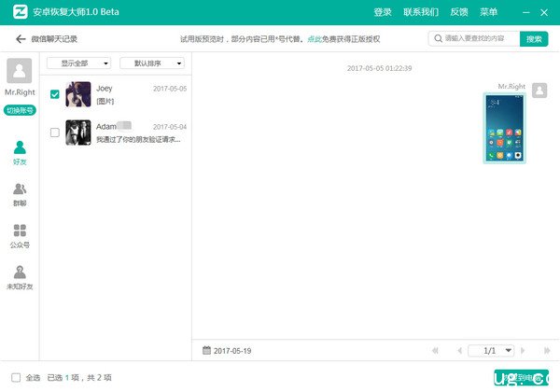This screenshot has height=392, width=560.
Task: Close the application window
Action: pos(544,12)
